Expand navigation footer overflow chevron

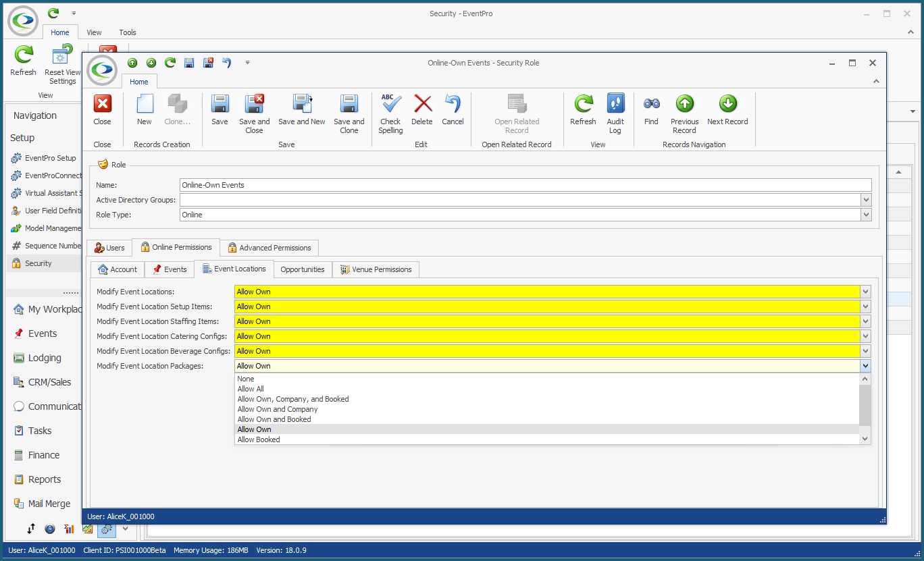[x=125, y=529]
